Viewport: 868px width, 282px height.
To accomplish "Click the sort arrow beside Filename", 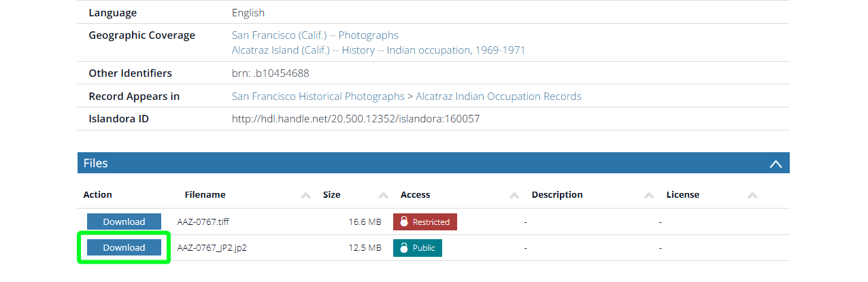I will click(x=306, y=195).
